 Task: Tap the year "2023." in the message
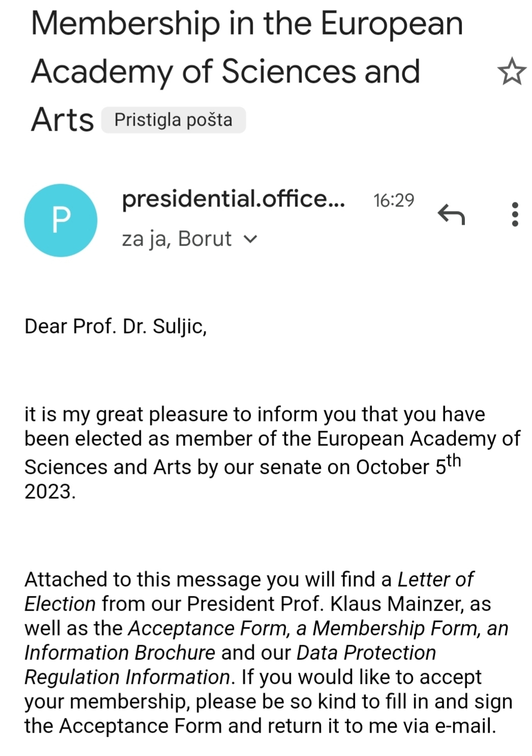coord(50,492)
